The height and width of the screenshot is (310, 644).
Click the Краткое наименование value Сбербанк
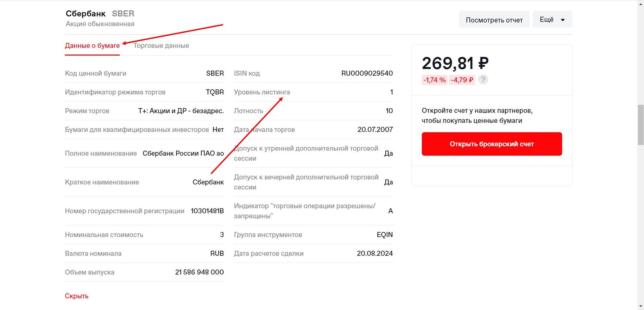pyautogui.click(x=208, y=182)
